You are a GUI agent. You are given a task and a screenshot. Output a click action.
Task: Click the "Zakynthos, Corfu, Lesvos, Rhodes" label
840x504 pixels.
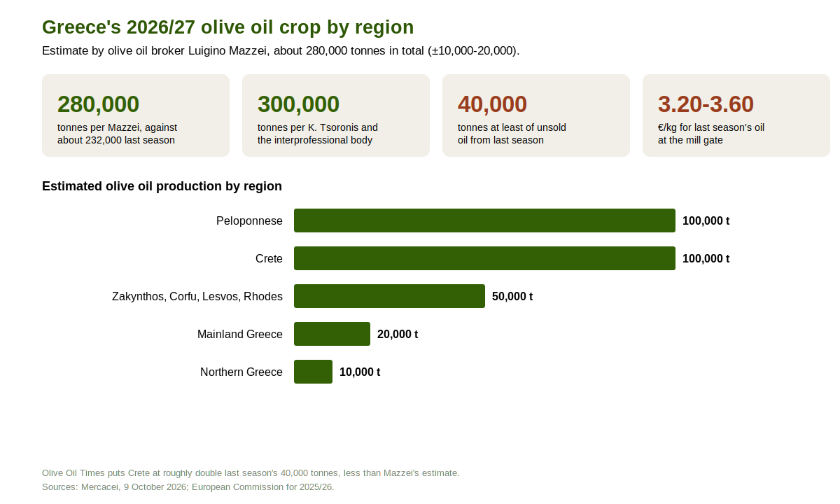tap(197, 296)
